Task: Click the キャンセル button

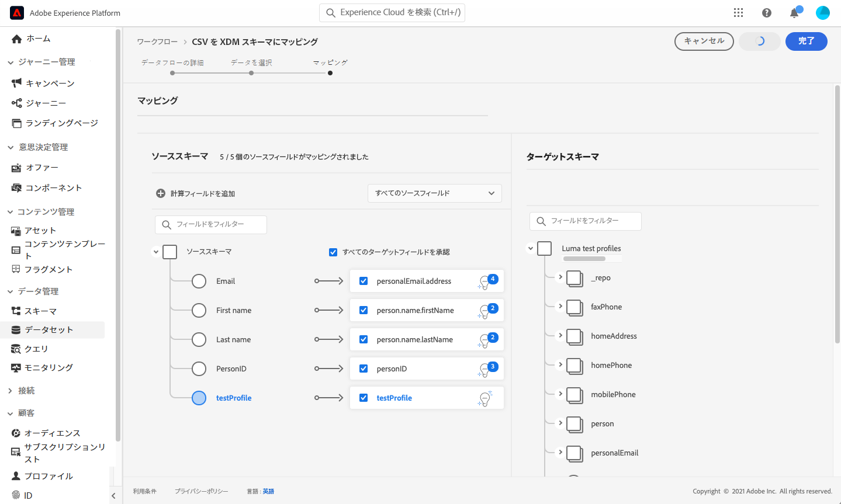Action: [x=704, y=41]
